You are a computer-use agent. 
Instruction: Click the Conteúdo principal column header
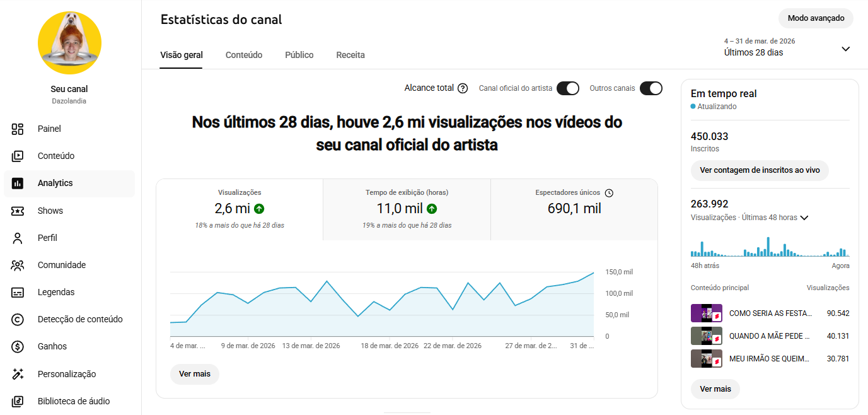click(720, 288)
